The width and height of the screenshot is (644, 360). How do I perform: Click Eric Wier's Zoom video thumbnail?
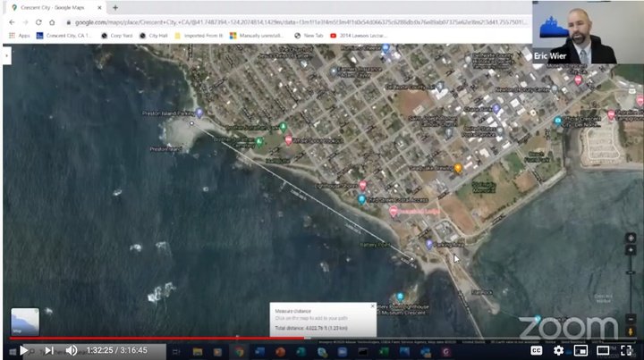click(x=589, y=32)
